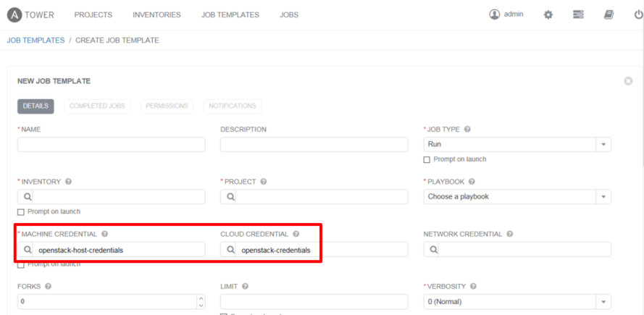
Task: Select the Completed Jobs tab
Action: tap(97, 106)
